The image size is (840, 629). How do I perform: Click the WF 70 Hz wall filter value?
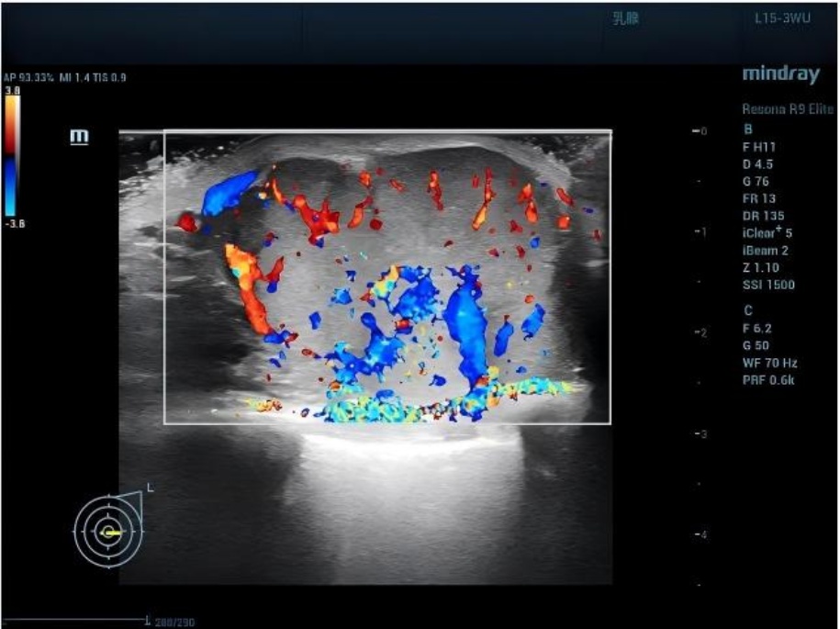coord(769,362)
